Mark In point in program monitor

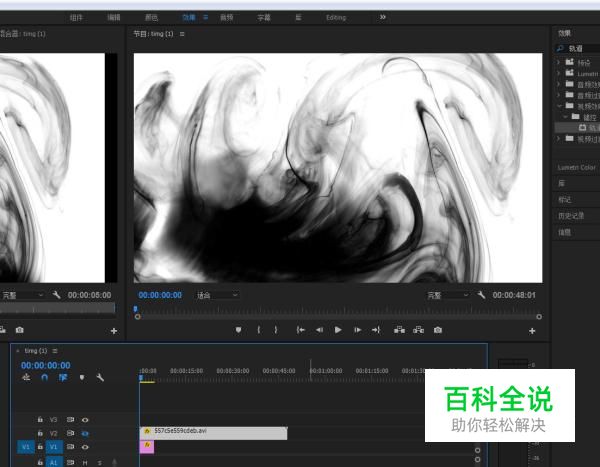pos(259,330)
